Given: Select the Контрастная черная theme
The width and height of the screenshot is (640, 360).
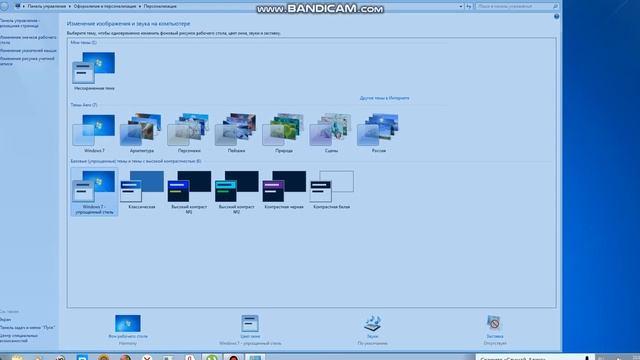Looking at the screenshot, I should [284, 190].
